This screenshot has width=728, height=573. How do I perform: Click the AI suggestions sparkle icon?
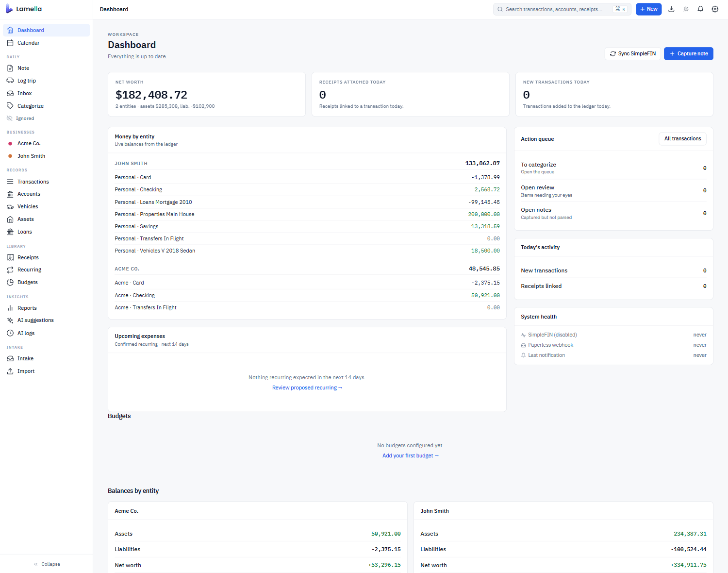10,320
